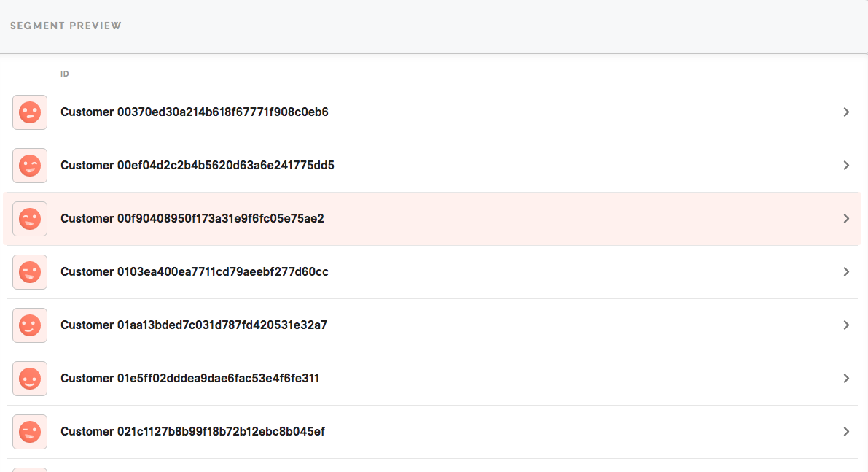Click avatar icon for Customer 00370ed30a214b618f67771f908c0eb6
The height and width of the screenshot is (472, 868).
pyautogui.click(x=30, y=112)
